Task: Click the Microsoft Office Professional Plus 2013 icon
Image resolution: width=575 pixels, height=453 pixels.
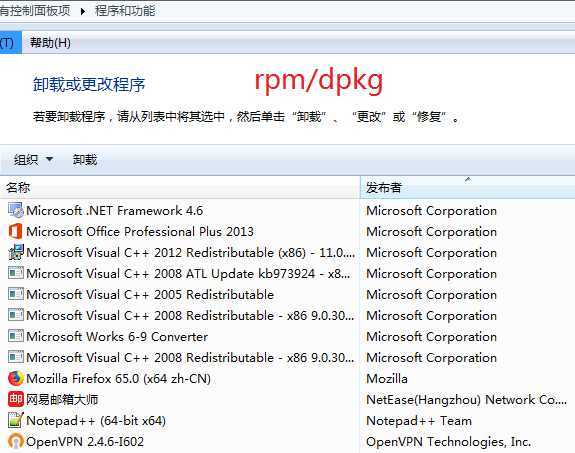Action: [16, 231]
